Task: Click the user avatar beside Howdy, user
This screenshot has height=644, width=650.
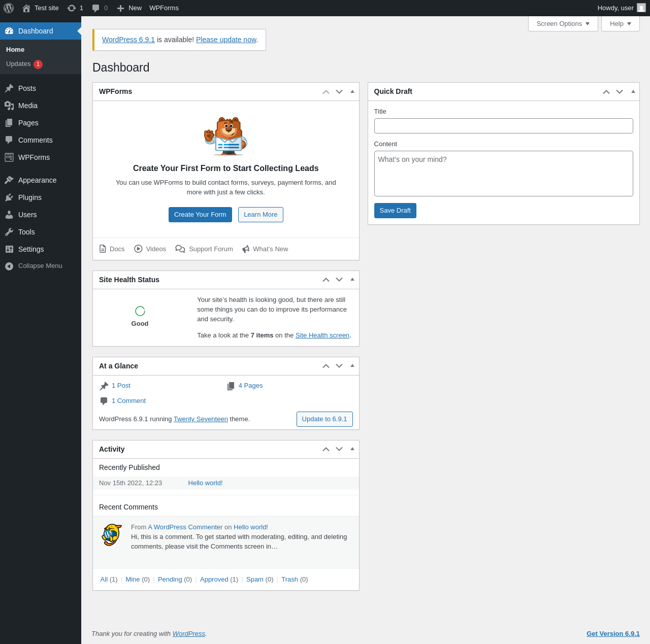Action: (641, 8)
